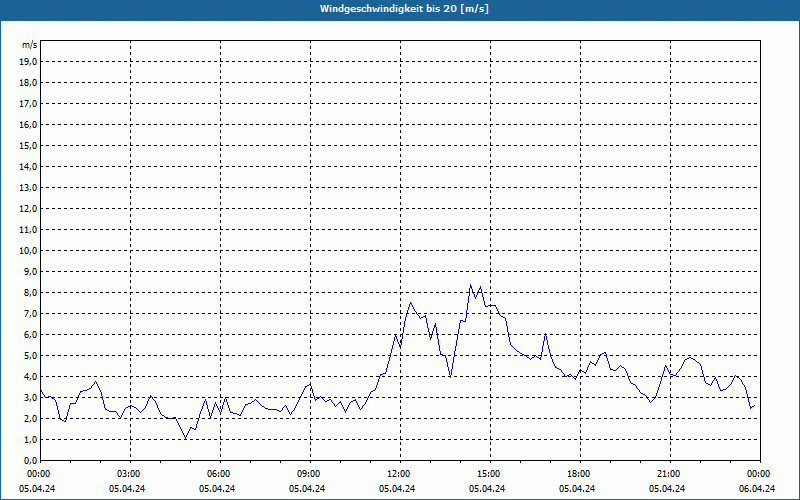Click y-axis tick label '10,0'
The image size is (800, 500).
point(28,251)
